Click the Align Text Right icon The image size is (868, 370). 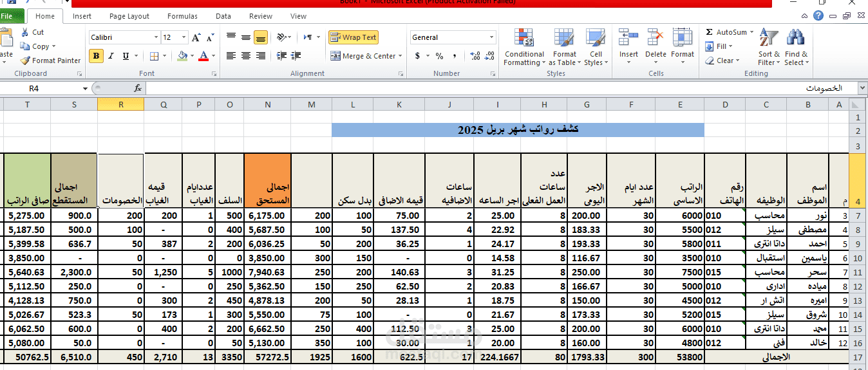pos(260,56)
